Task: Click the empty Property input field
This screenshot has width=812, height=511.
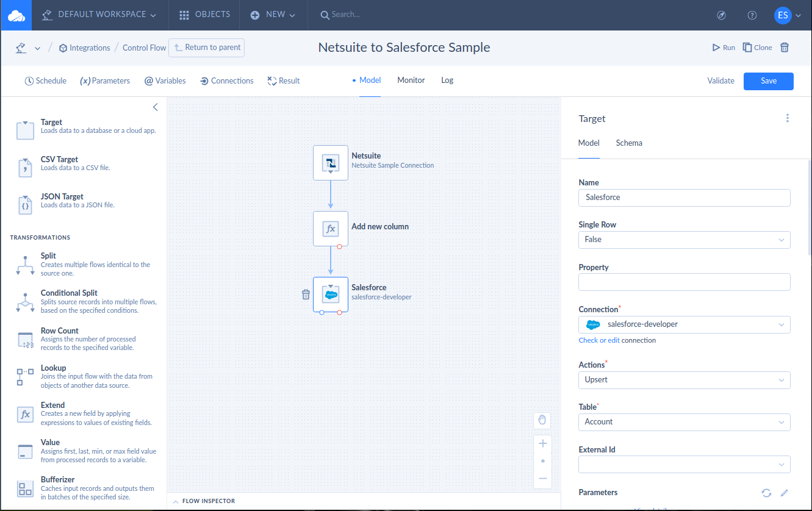Action: point(684,282)
